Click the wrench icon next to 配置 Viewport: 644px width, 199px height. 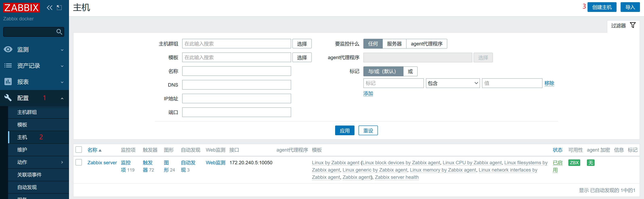click(8, 98)
